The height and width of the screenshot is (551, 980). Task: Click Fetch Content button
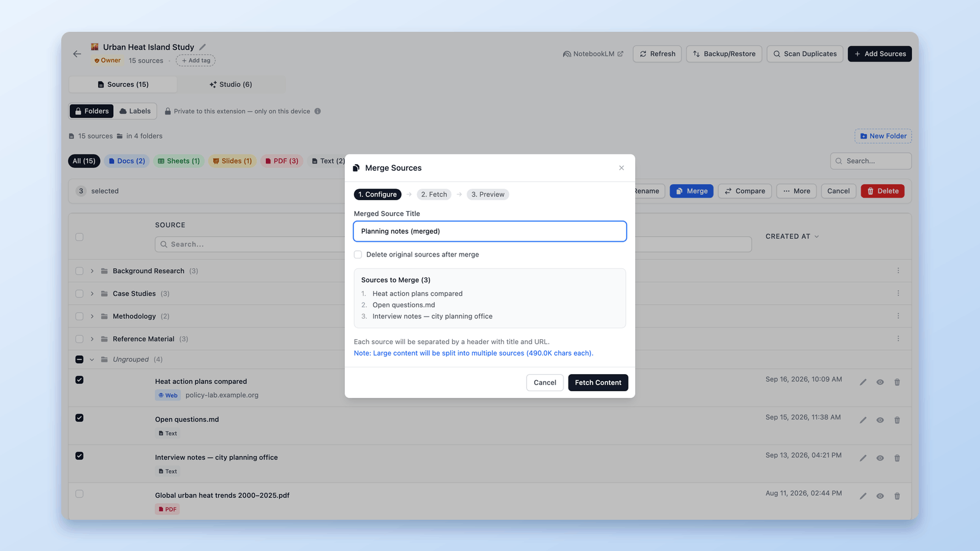pyautogui.click(x=598, y=383)
